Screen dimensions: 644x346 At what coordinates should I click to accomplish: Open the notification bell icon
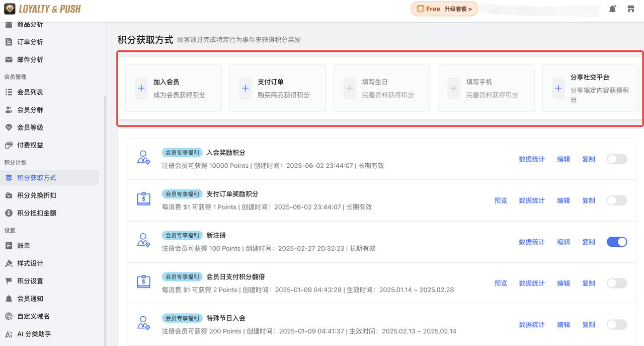click(612, 9)
